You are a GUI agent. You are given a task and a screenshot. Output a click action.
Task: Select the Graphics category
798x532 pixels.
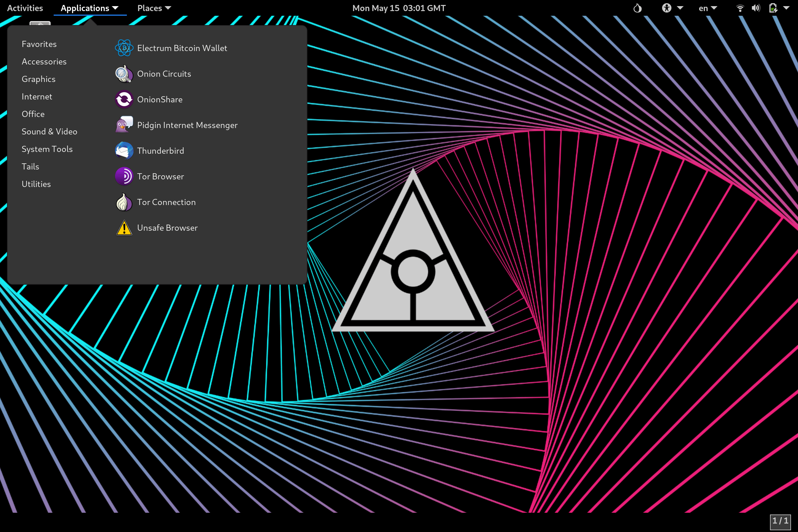pos(38,79)
